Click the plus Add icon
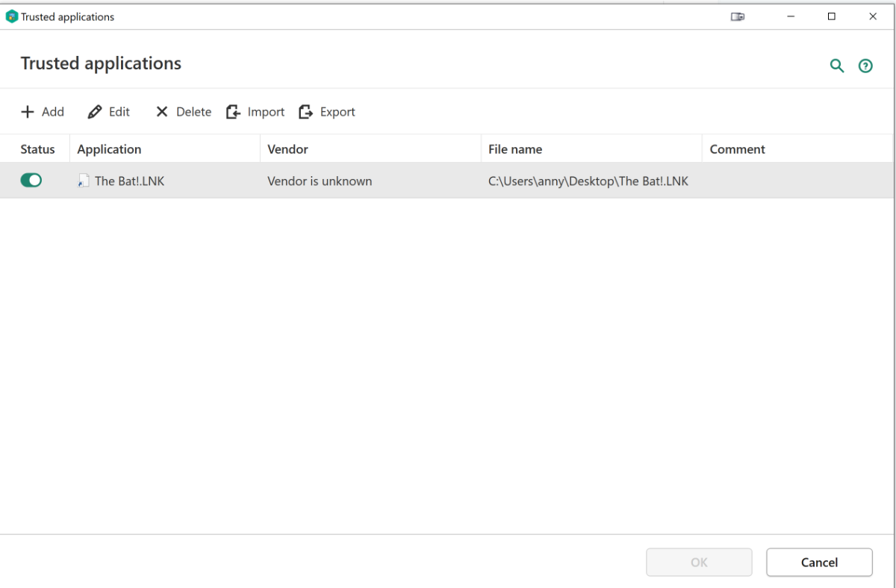Image resolution: width=896 pixels, height=588 pixels. (x=28, y=112)
